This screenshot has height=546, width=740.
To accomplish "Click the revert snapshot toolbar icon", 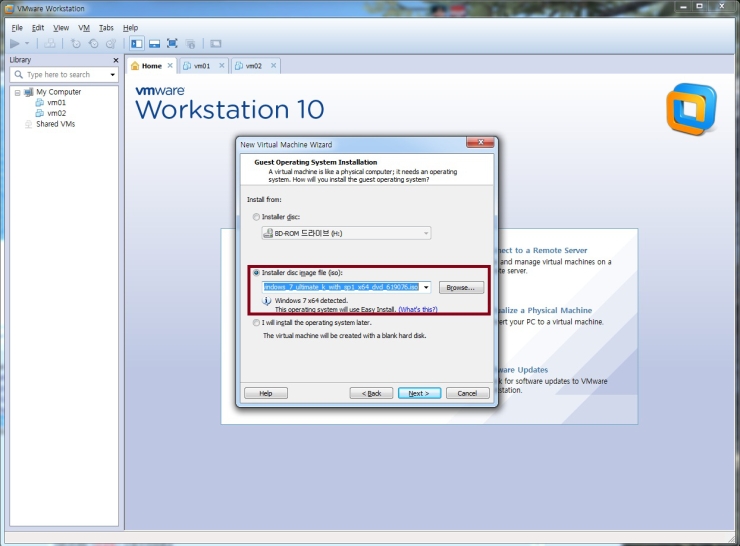I will click(x=94, y=44).
